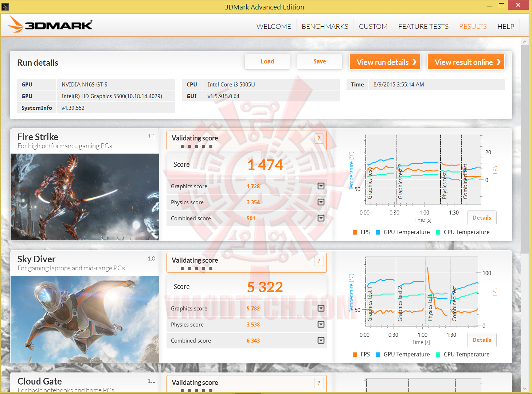
Task: Select the RESULTS tab
Action: [473, 27]
